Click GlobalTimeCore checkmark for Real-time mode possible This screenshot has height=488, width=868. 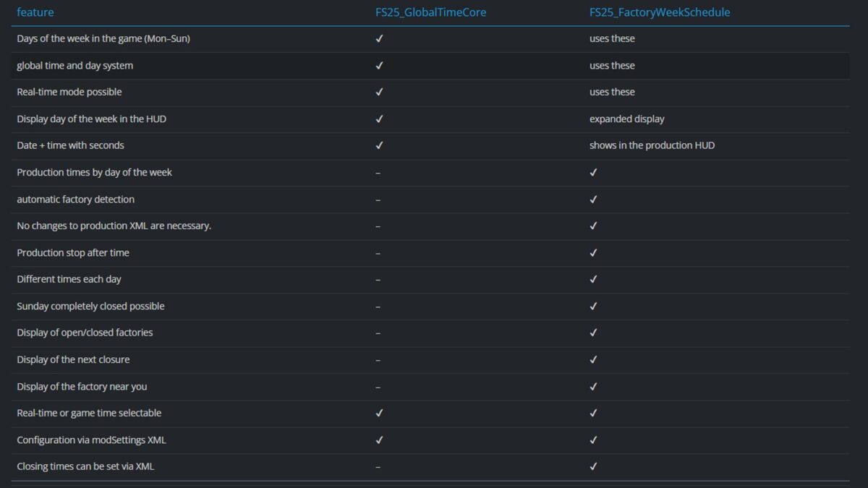coord(379,93)
